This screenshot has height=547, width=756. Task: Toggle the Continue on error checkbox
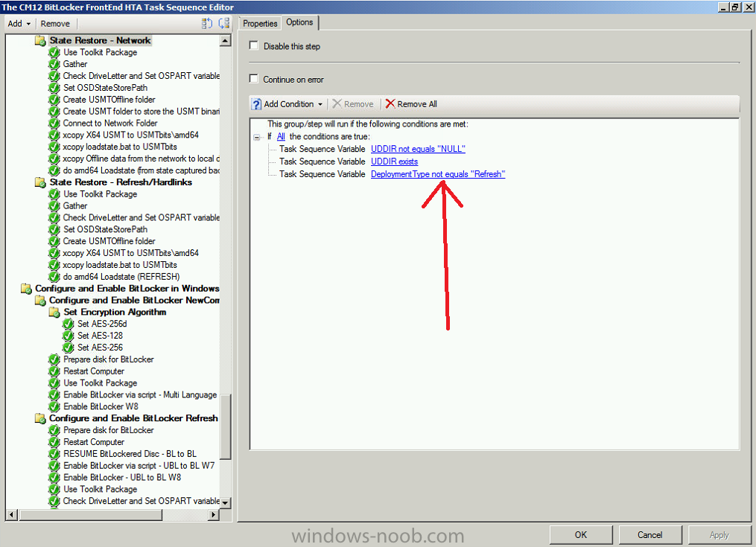click(x=253, y=79)
